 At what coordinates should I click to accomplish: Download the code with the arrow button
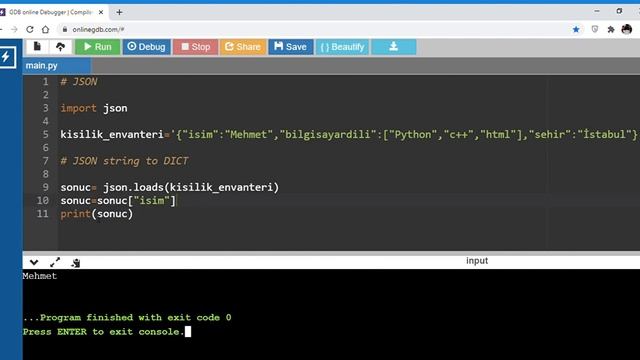(x=393, y=47)
